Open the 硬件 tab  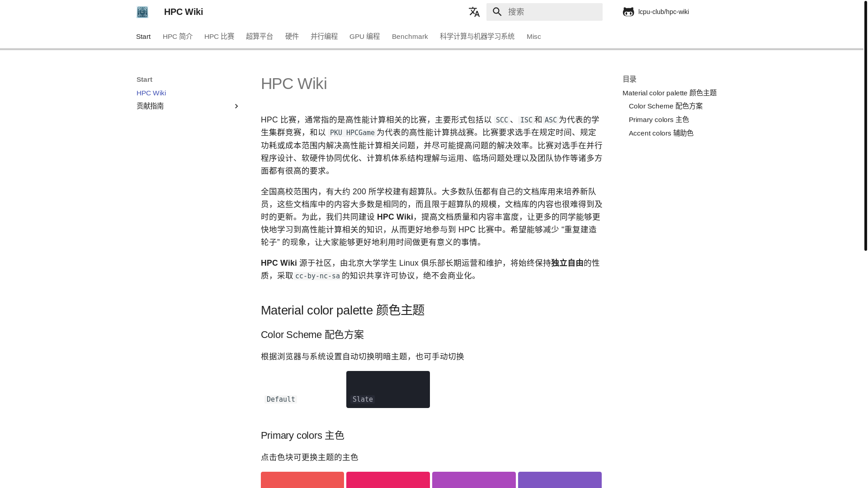(x=292, y=37)
